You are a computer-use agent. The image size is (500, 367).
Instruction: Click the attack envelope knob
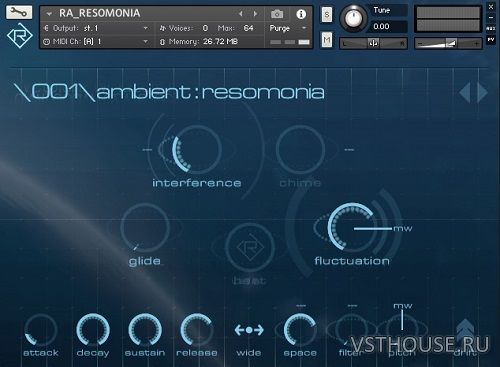coord(41,329)
